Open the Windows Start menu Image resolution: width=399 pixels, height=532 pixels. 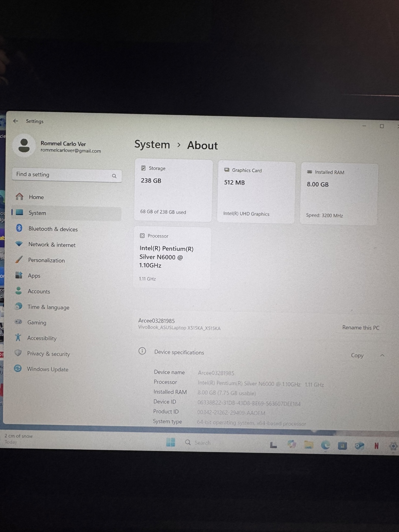pos(171,442)
